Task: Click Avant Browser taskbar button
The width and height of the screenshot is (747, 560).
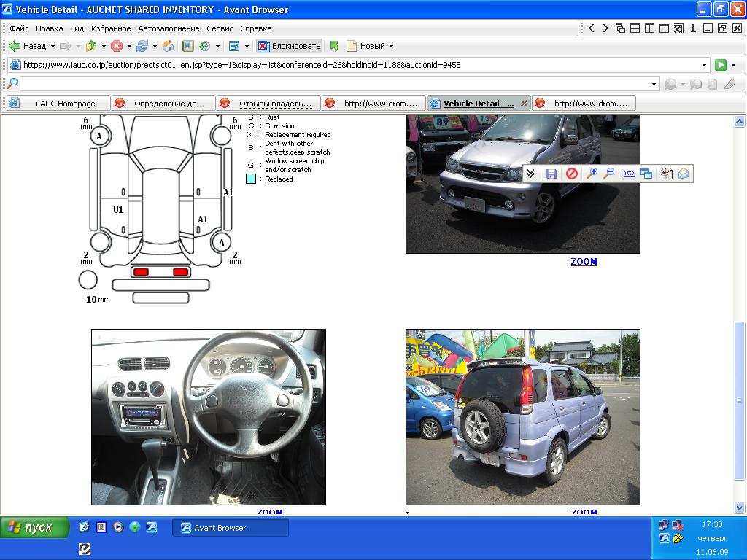Action: click(x=230, y=528)
